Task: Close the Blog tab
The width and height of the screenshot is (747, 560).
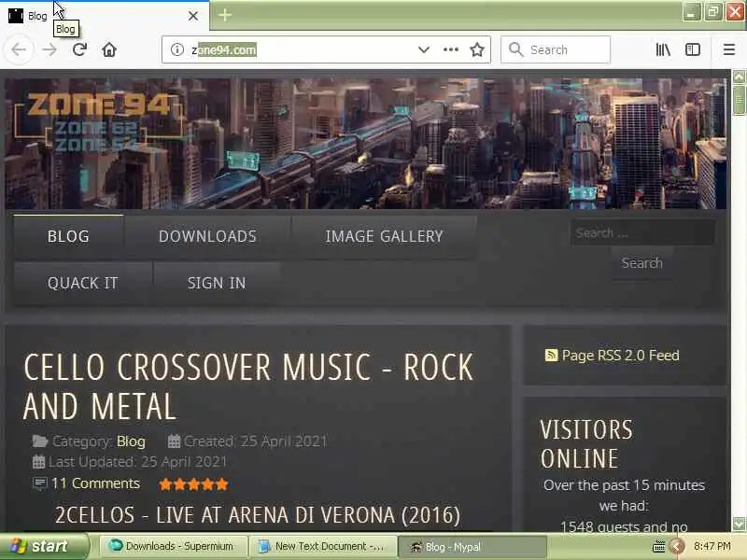Action: 193,16
